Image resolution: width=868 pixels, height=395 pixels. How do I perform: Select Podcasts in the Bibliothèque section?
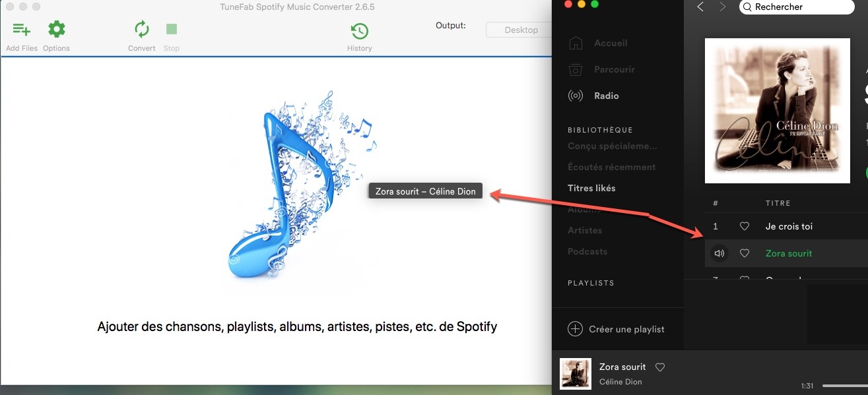pyautogui.click(x=586, y=251)
